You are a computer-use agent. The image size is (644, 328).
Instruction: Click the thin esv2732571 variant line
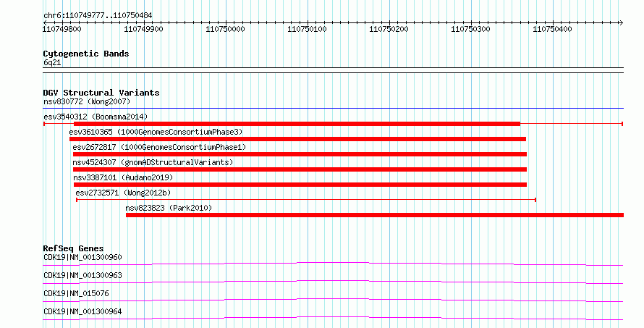point(306,200)
